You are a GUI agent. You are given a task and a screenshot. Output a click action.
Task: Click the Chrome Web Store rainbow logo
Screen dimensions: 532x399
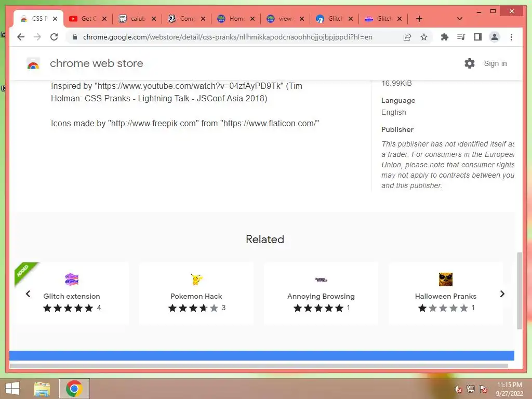(x=33, y=63)
